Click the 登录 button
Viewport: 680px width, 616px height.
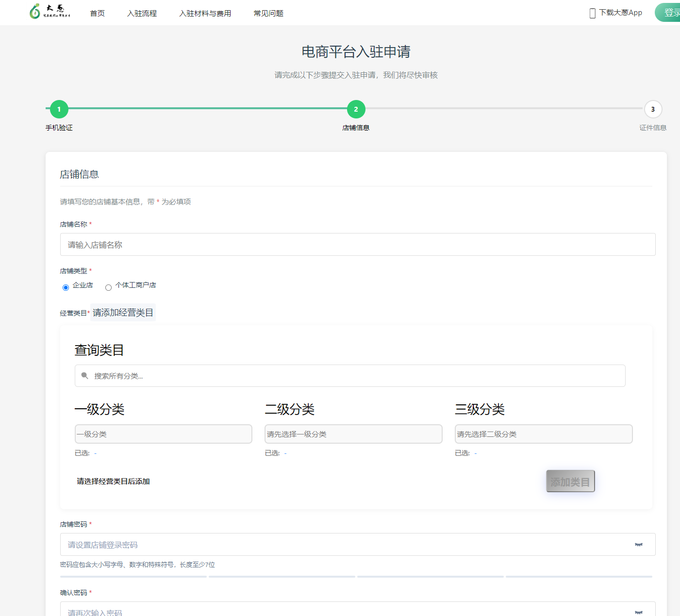coord(671,13)
